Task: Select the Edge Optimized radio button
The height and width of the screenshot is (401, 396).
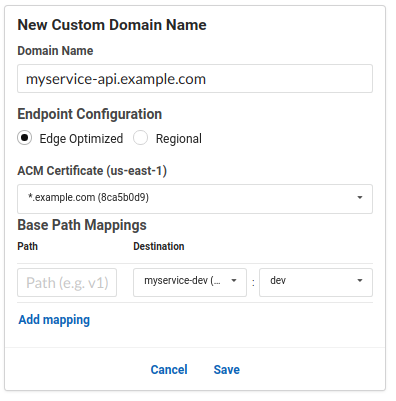Action: (25, 138)
